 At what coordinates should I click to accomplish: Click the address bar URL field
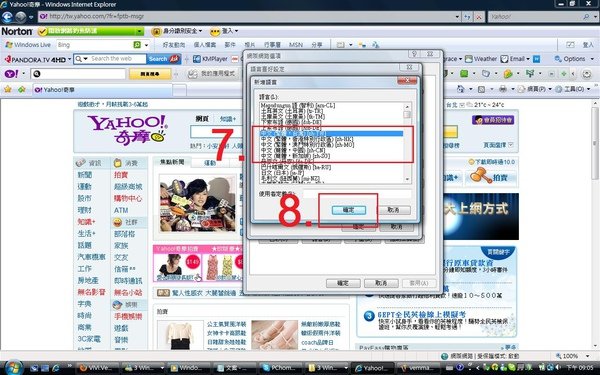(246, 17)
